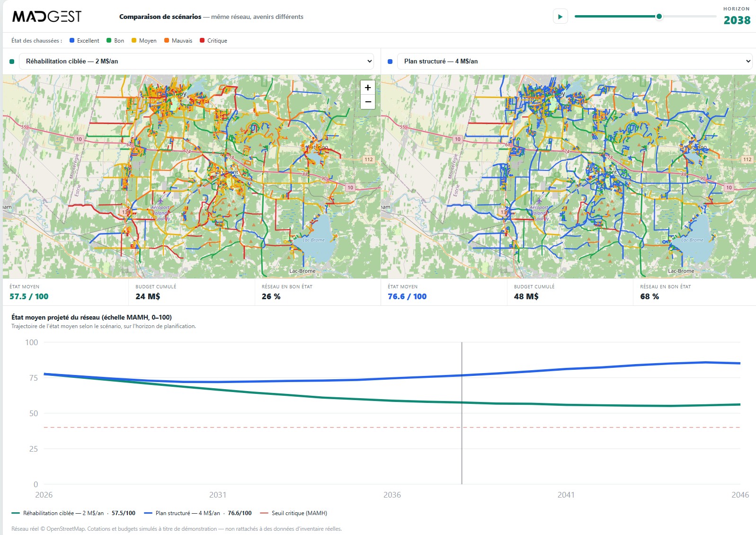Screen dimensions: 756x535
Task: Click the Aéroport Roland-Désourdy label on the left map
Action: (160, 213)
